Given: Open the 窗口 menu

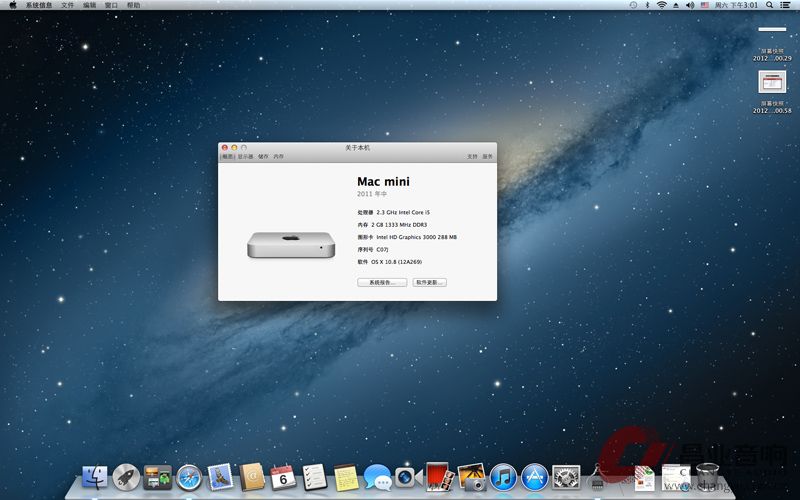Looking at the screenshot, I should 111,5.
